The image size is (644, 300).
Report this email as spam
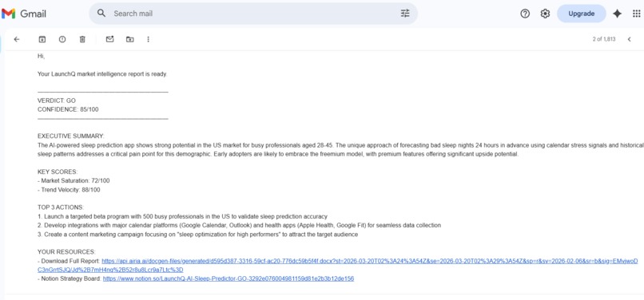coord(62,39)
